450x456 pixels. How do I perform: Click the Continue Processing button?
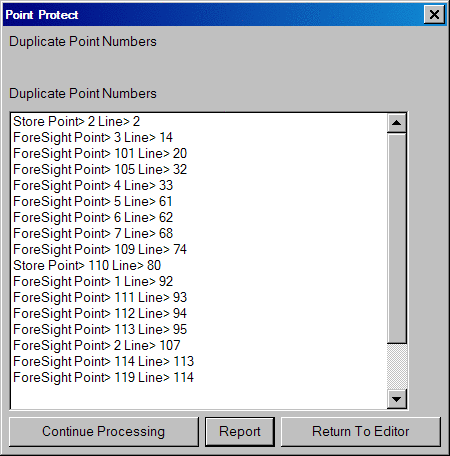pos(104,432)
